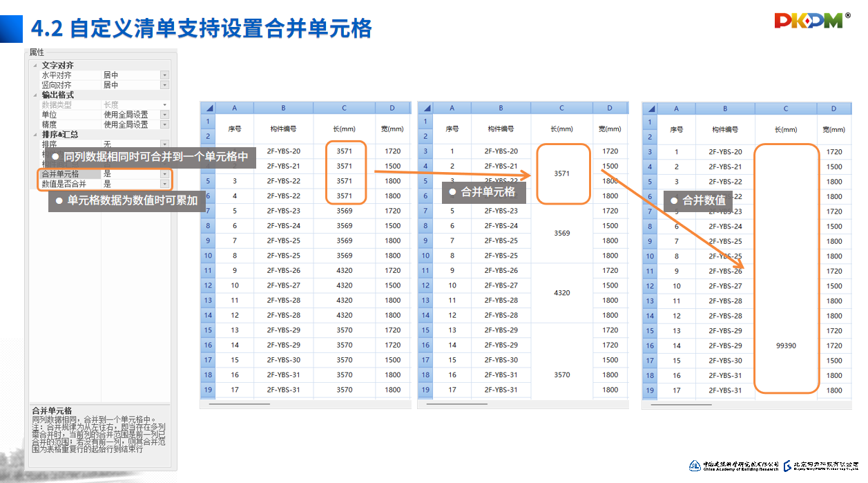868x483 pixels.
Task: Click the middle table's horizontal scrollbar
Action: [457, 404]
